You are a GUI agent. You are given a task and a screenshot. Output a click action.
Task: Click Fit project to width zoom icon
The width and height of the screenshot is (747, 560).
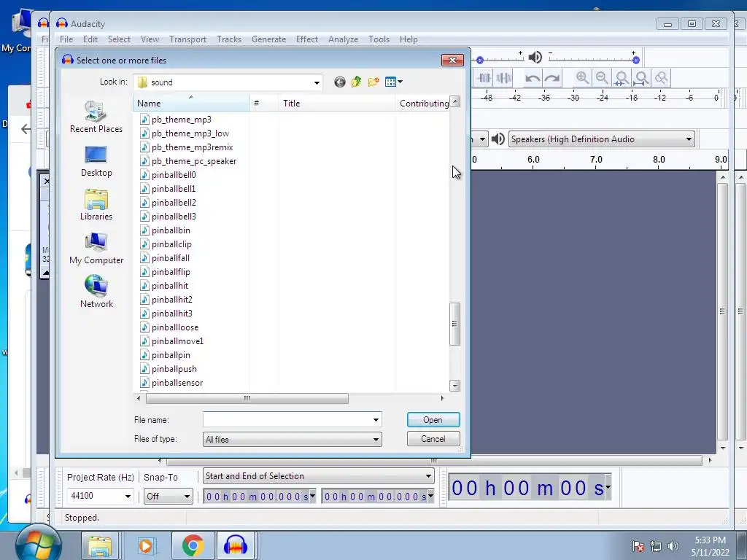coord(641,78)
